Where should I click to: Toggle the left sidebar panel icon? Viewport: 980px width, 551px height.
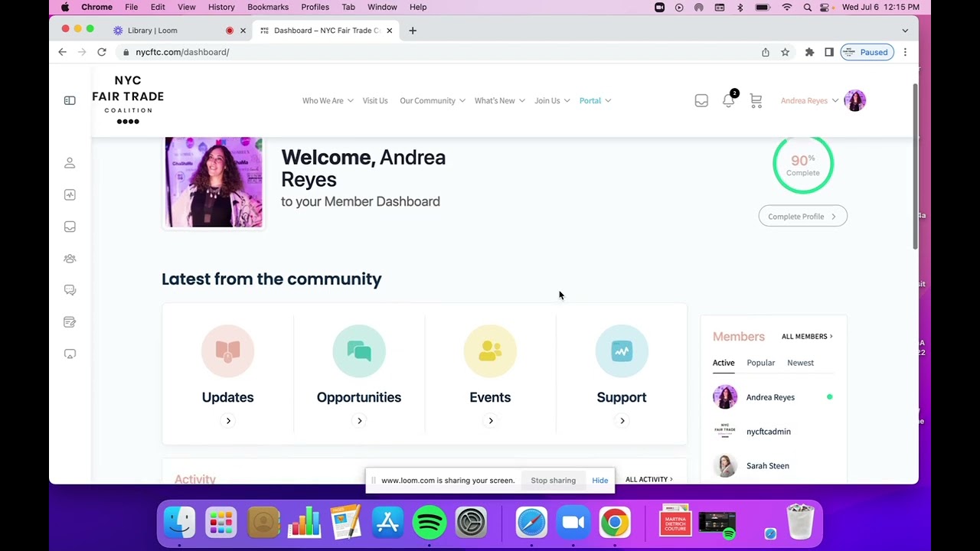click(70, 100)
